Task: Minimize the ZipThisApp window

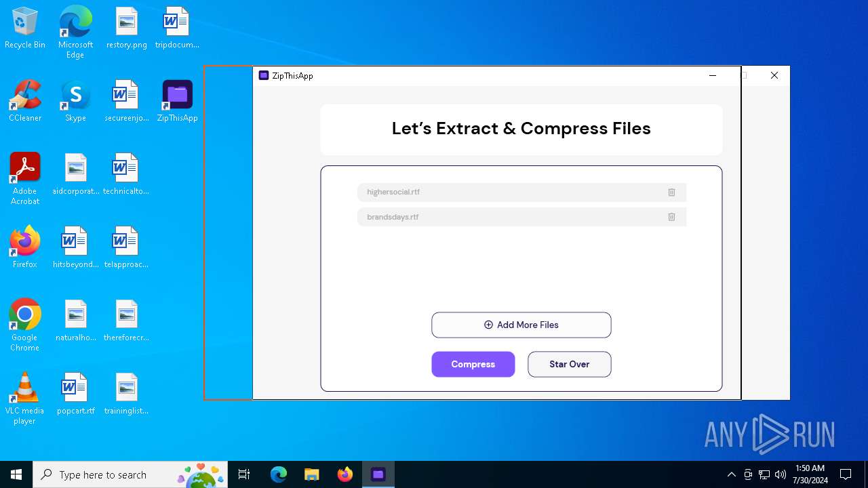Action: 713,75
